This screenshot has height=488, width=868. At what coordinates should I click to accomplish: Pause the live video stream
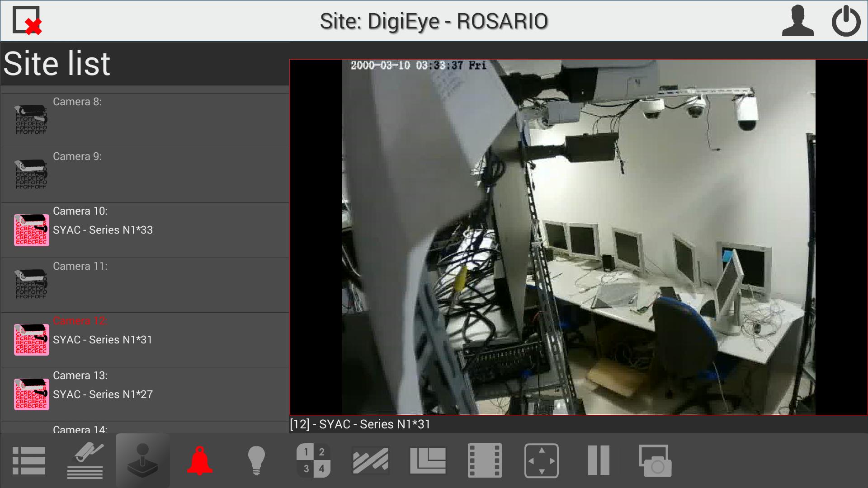coord(599,460)
